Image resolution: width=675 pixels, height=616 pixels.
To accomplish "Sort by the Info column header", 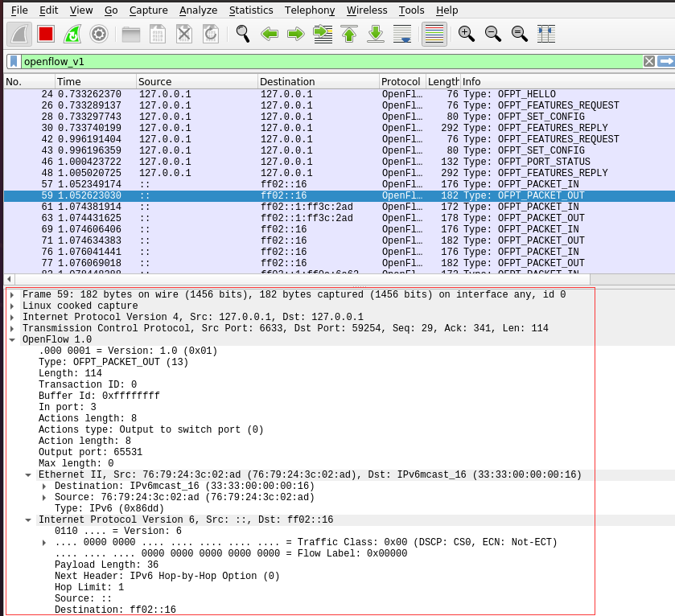I will [x=567, y=82].
